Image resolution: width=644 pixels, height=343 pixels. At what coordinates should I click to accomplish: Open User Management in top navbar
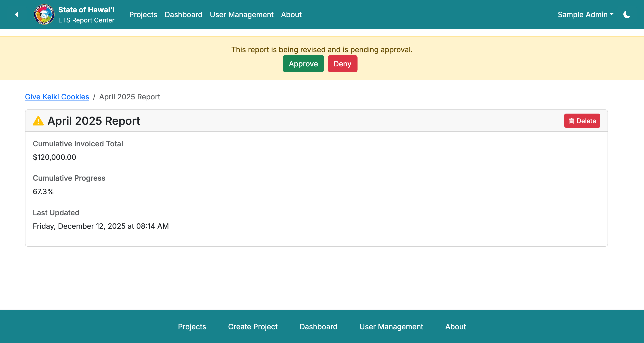click(242, 14)
